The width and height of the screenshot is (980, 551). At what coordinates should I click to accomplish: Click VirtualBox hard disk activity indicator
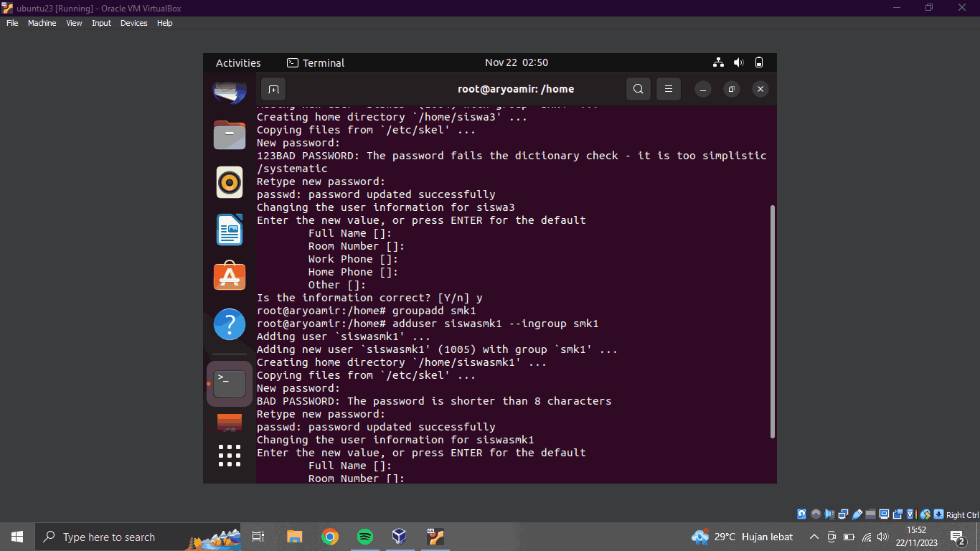(x=801, y=514)
